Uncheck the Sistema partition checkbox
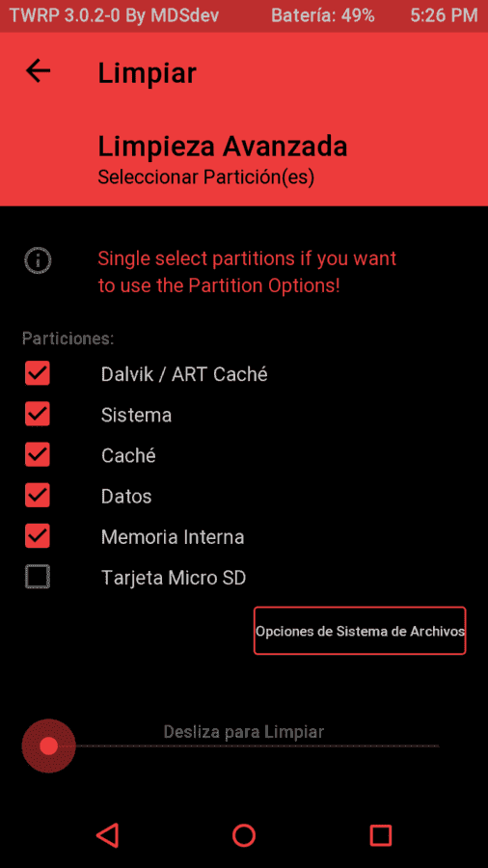The image size is (488, 868). coord(37,414)
